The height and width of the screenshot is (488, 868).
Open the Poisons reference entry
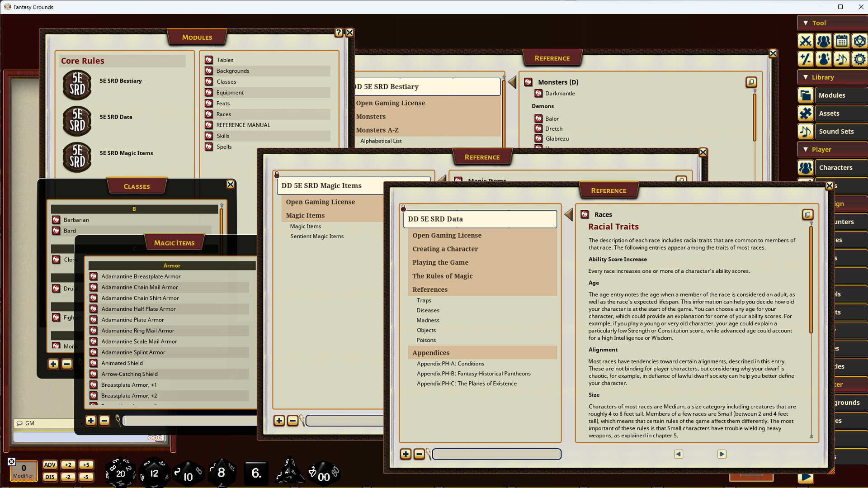[x=426, y=340]
